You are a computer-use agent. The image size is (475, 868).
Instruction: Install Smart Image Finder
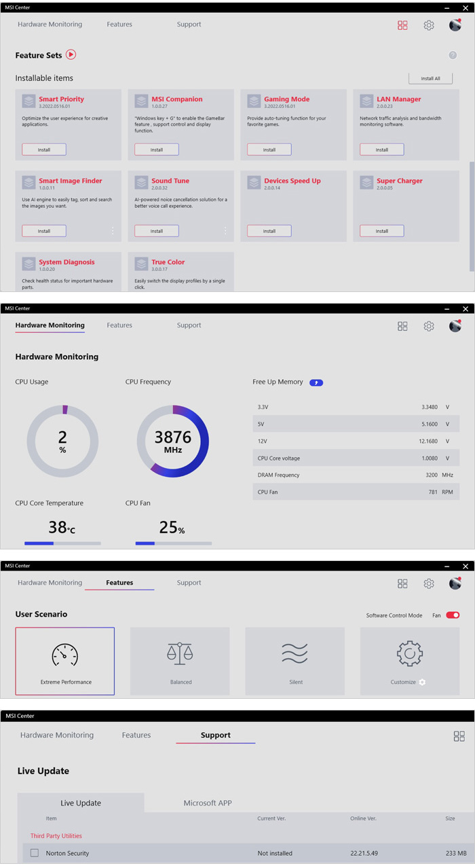44,231
